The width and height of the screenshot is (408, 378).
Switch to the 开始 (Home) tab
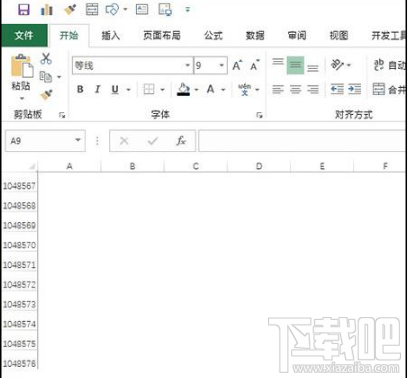click(69, 35)
